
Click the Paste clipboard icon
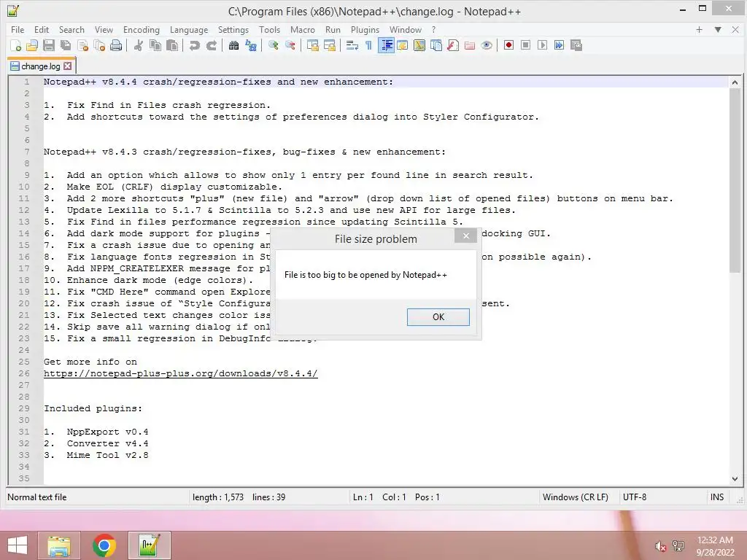click(172, 45)
